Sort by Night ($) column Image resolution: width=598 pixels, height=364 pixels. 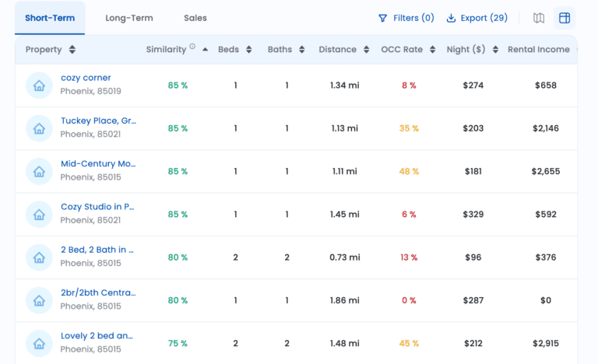coord(495,50)
